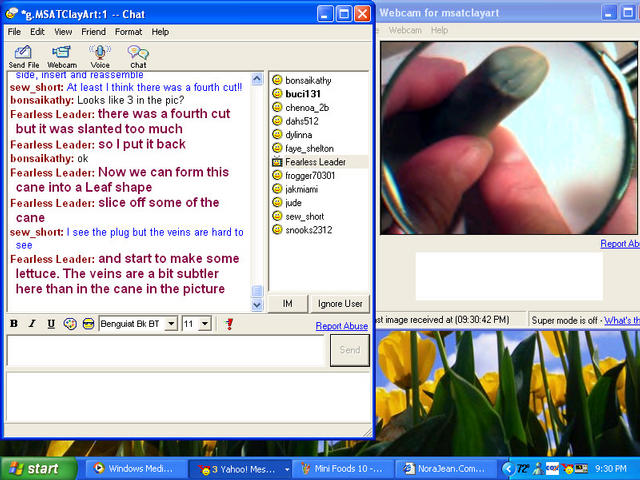The image size is (640, 480).
Task: Select user faye_shelton in the list
Action: pyautogui.click(x=309, y=149)
